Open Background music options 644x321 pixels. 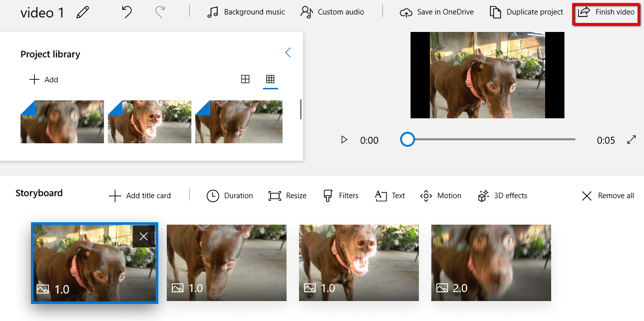pos(246,12)
